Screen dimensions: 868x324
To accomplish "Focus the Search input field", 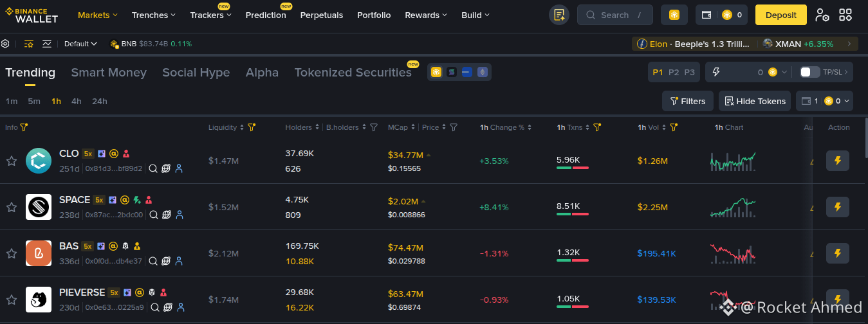I will [615, 15].
